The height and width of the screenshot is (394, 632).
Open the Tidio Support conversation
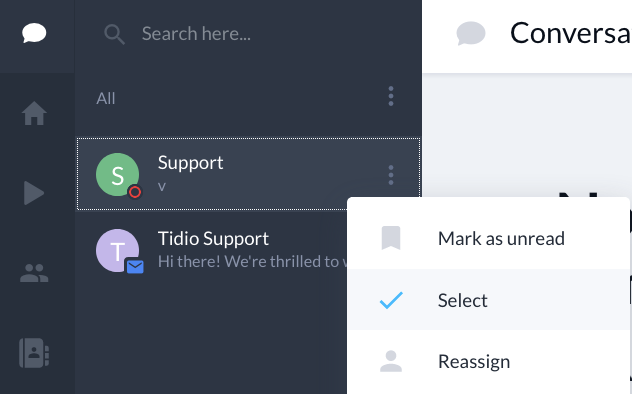click(x=212, y=251)
